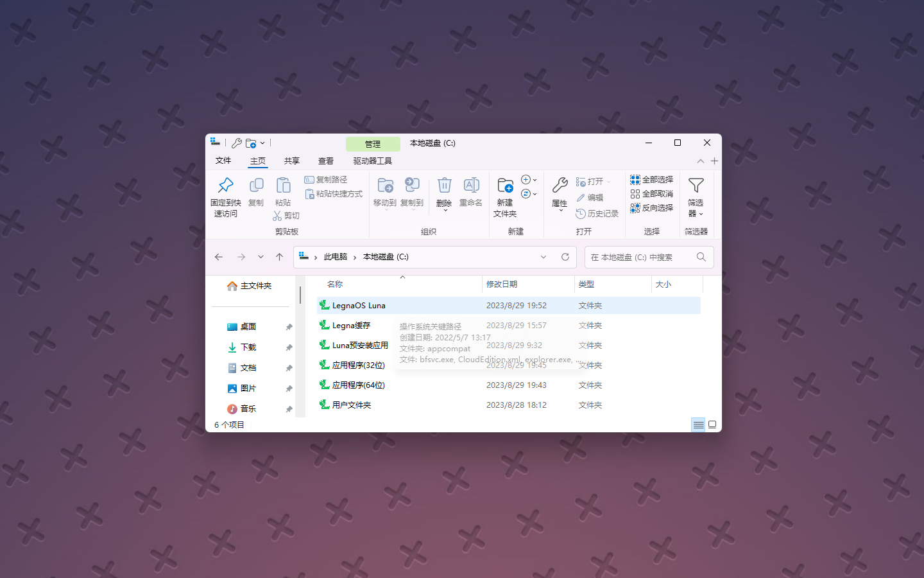Screen dimensions: 924x578
Task: Select the 应用程序(32位) folder
Action: tap(509, 365)
